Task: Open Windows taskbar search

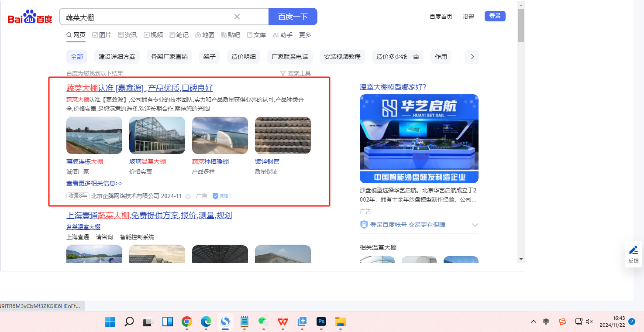Action: click(x=129, y=322)
